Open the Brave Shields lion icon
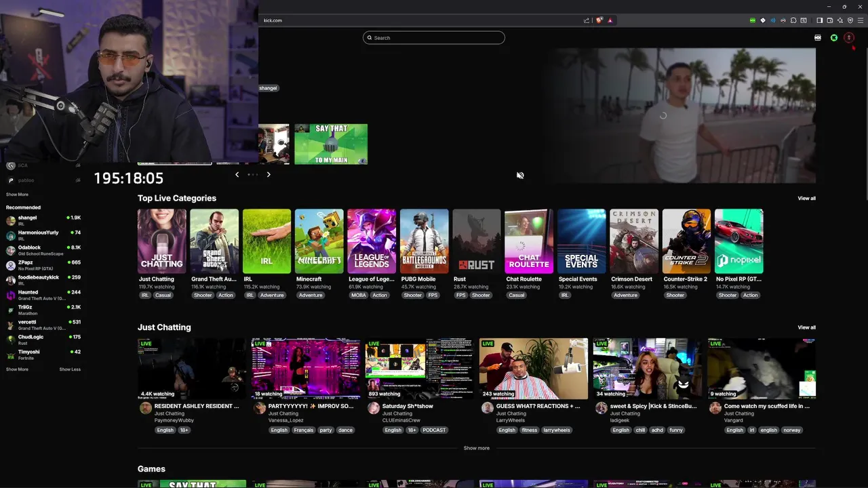This screenshot has height=488, width=868. (599, 20)
